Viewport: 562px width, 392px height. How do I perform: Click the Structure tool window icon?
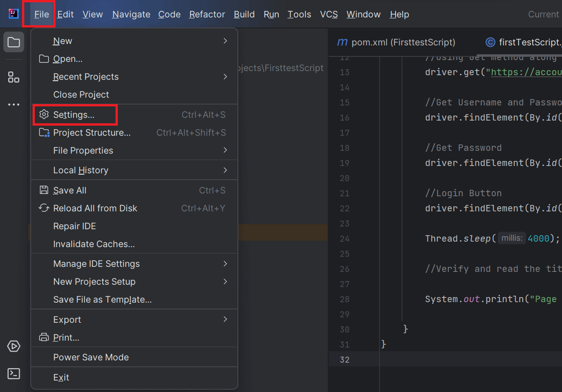tap(13, 77)
